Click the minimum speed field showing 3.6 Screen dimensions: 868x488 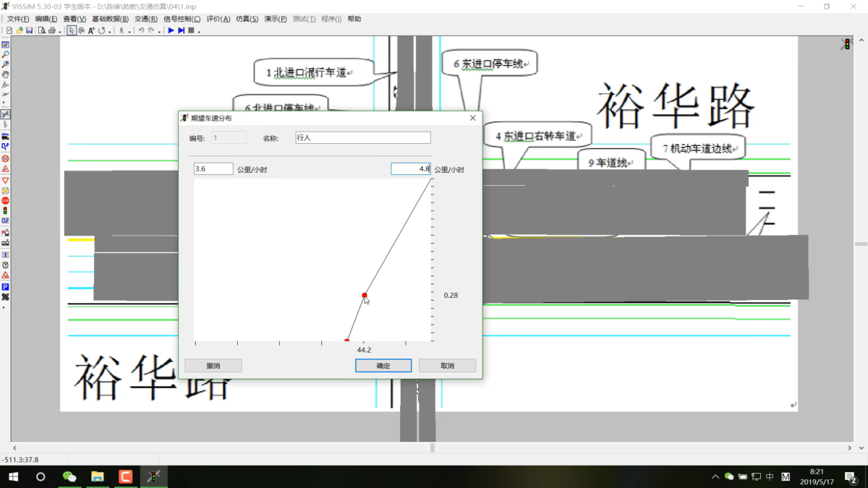pos(213,169)
